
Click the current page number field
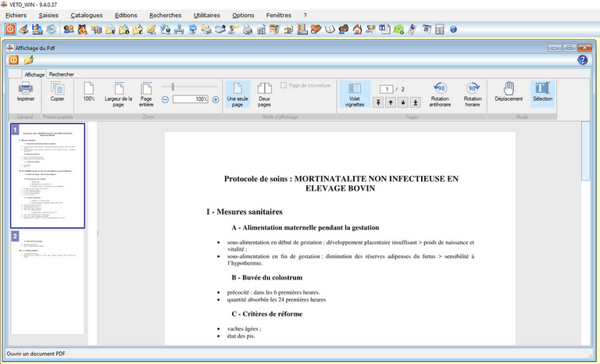pos(387,89)
